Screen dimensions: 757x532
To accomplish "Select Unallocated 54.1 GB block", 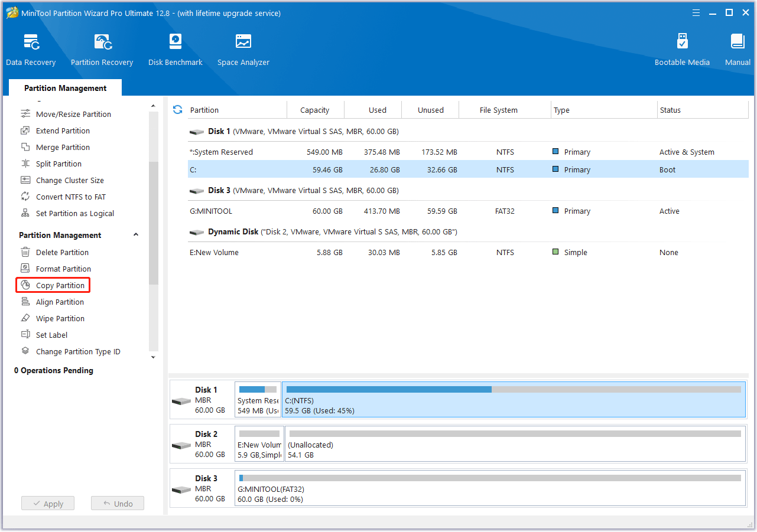I will point(515,444).
